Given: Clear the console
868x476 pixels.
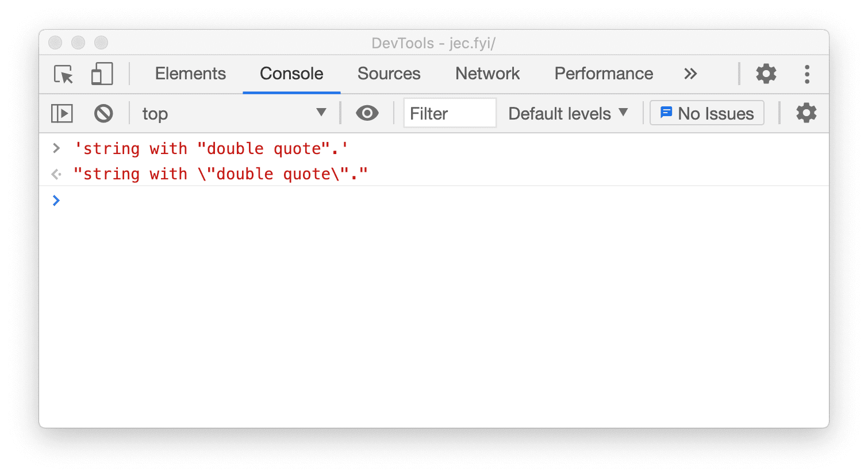Looking at the screenshot, I should (103, 113).
